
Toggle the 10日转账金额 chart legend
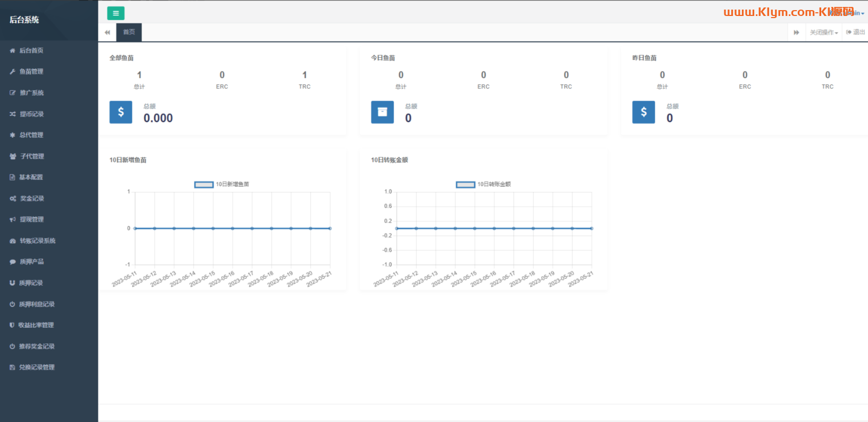tap(465, 185)
